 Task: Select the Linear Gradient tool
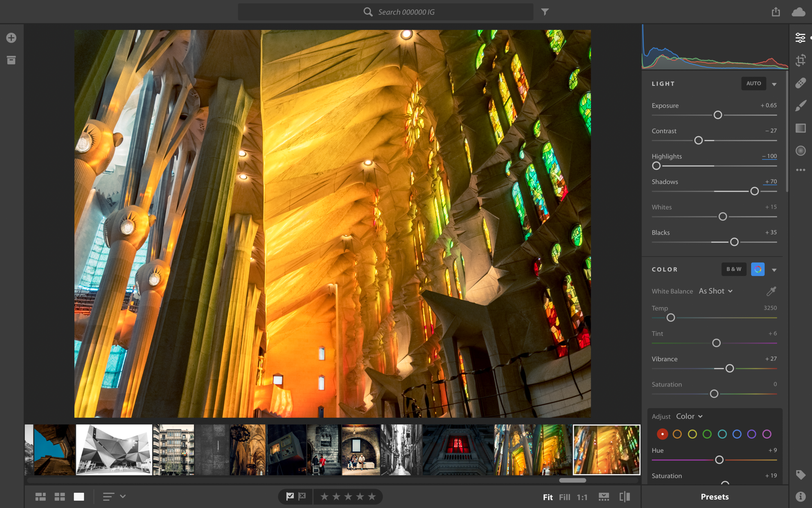[801, 128]
